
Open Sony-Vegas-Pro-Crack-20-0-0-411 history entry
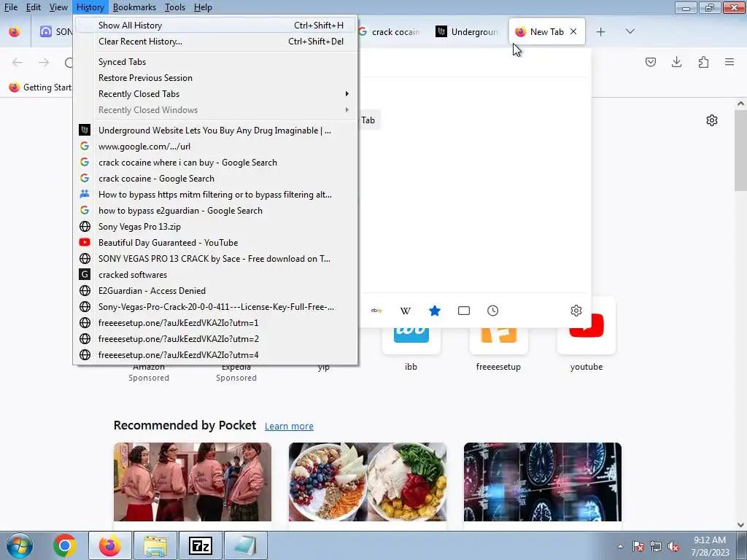pos(215,307)
